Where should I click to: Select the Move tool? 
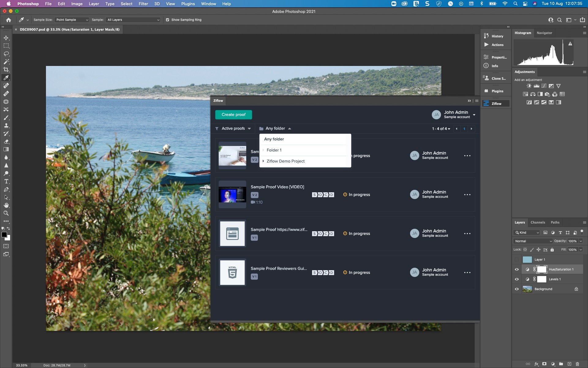click(x=6, y=37)
